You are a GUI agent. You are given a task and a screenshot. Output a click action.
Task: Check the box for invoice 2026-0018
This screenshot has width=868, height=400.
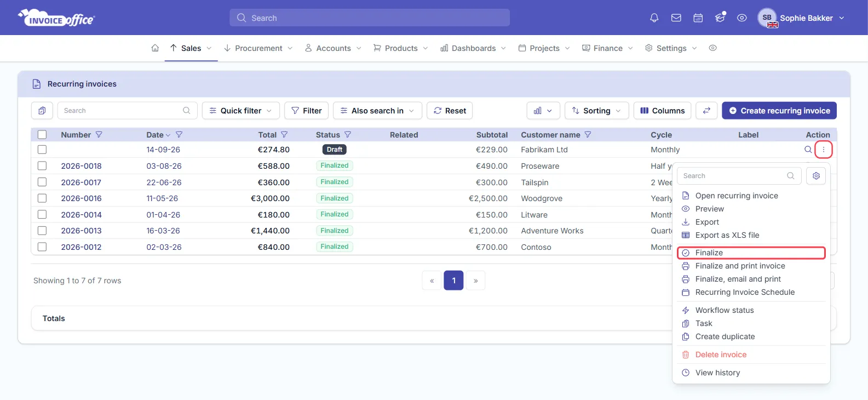(x=42, y=166)
